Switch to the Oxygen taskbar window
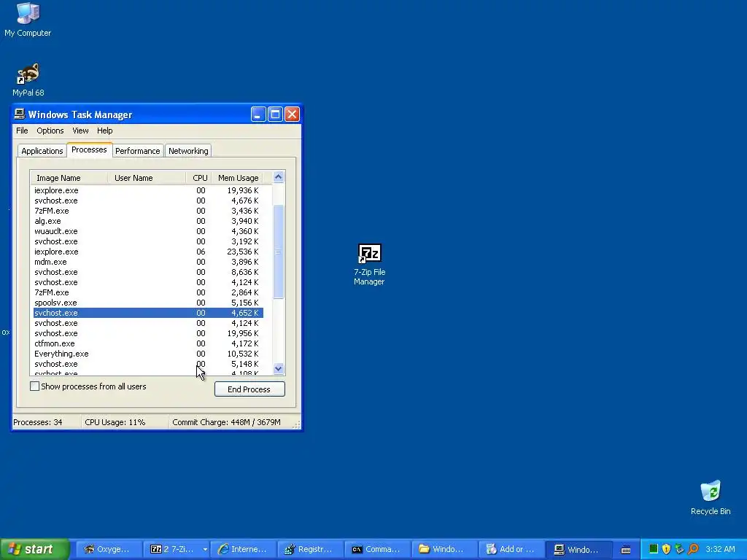Viewport: 747px width, 560px height. point(109,549)
